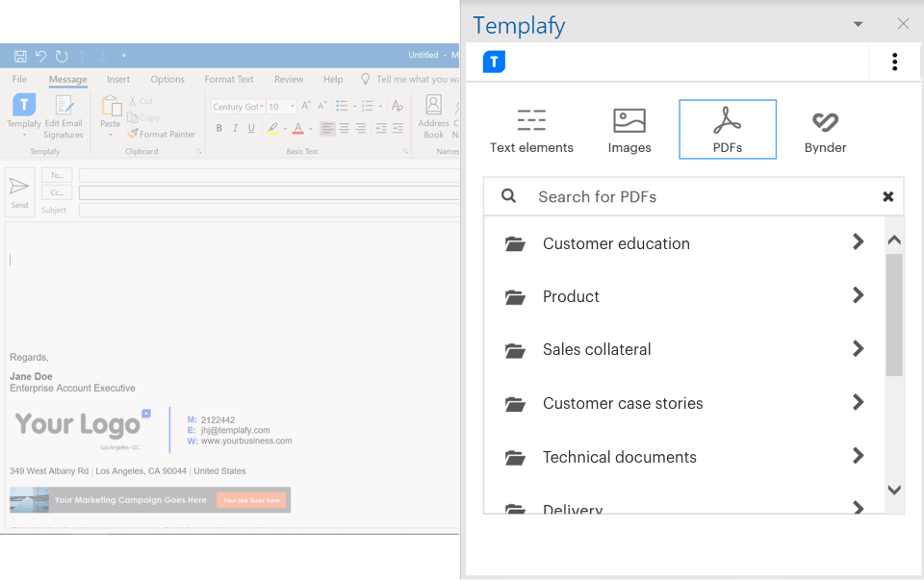Switch to the Insert ribbon tab

tap(118, 79)
